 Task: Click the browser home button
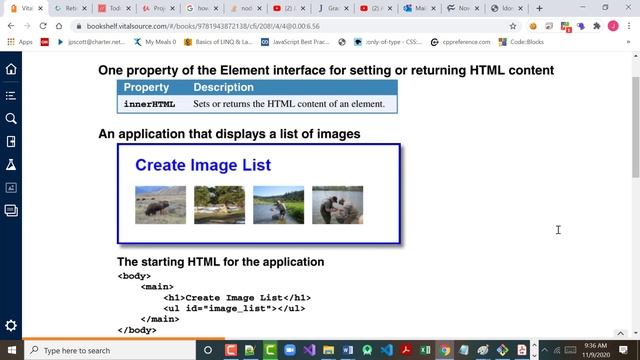click(x=59, y=26)
